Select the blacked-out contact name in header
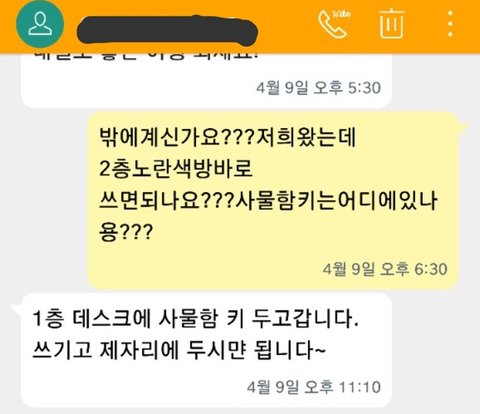This screenshot has width=480, height=414. tap(168, 31)
